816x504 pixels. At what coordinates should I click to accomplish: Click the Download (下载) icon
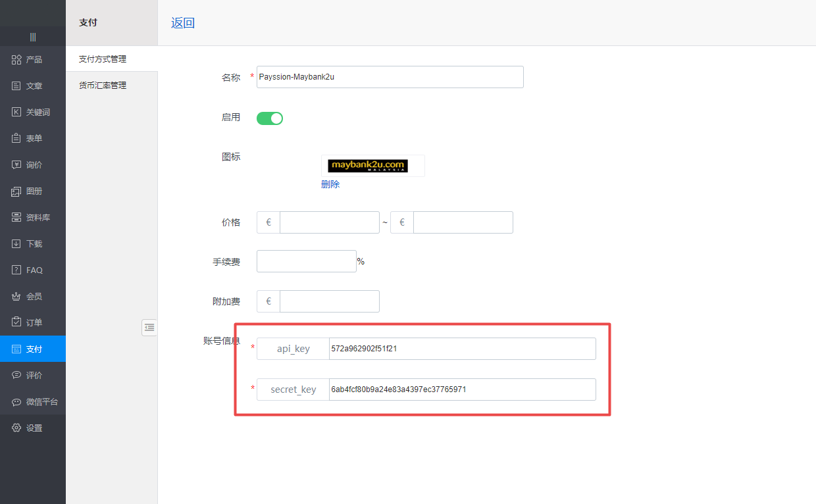tap(16, 244)
